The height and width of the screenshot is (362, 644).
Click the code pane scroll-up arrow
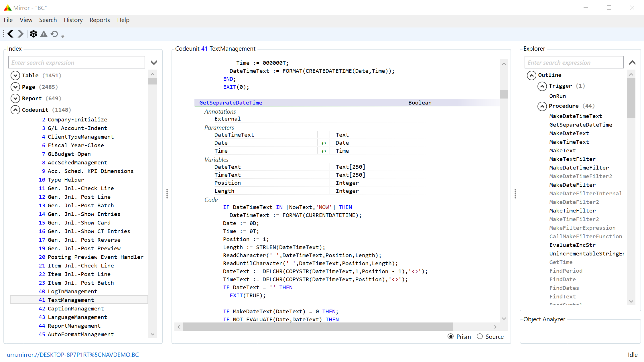504,64
